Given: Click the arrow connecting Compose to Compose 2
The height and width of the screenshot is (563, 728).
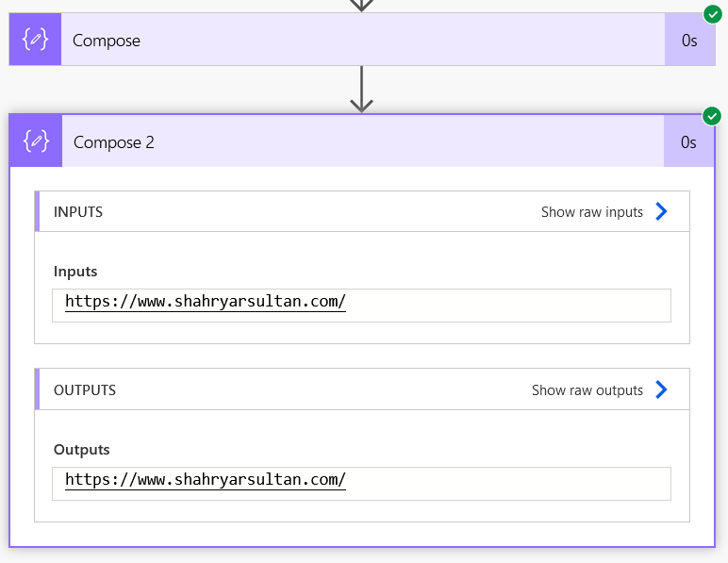Looking at the screenshot, I should click(362, 90).
